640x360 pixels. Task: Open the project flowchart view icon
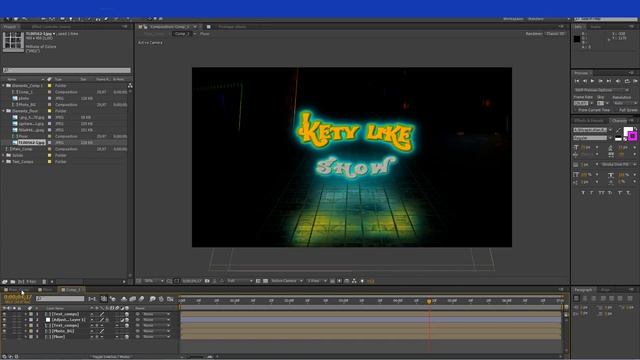130,86
